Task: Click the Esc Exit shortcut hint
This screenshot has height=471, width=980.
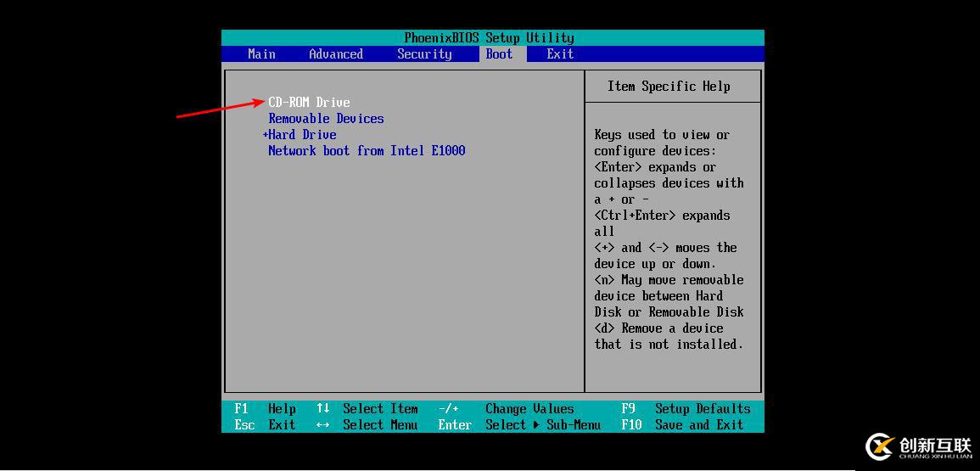Action: [265, 425]
